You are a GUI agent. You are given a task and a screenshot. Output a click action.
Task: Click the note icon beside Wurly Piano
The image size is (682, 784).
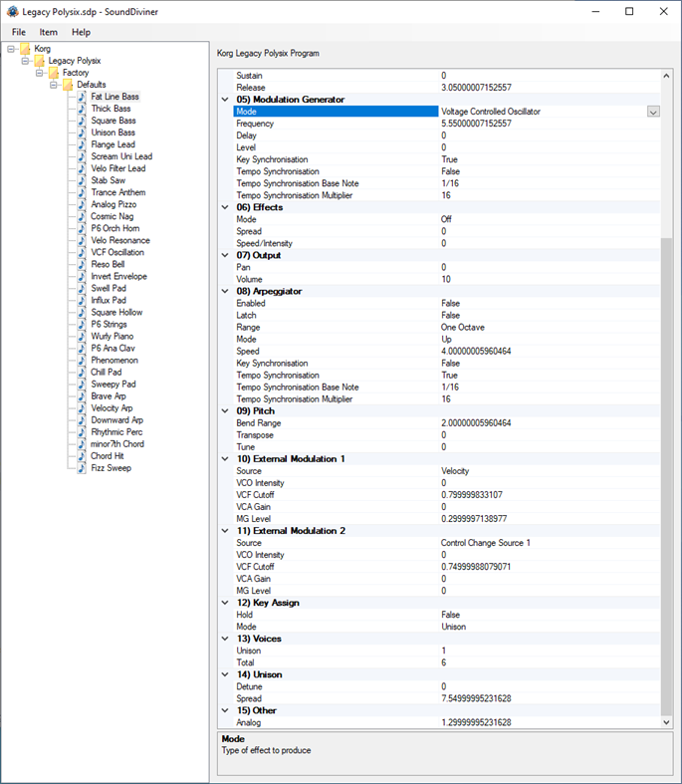[82, 337]
